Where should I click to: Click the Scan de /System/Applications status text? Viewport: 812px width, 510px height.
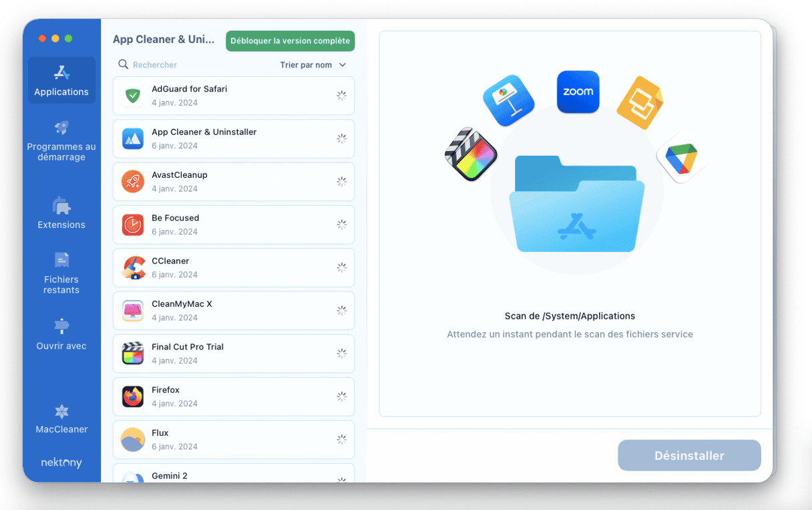click(570, 316)
